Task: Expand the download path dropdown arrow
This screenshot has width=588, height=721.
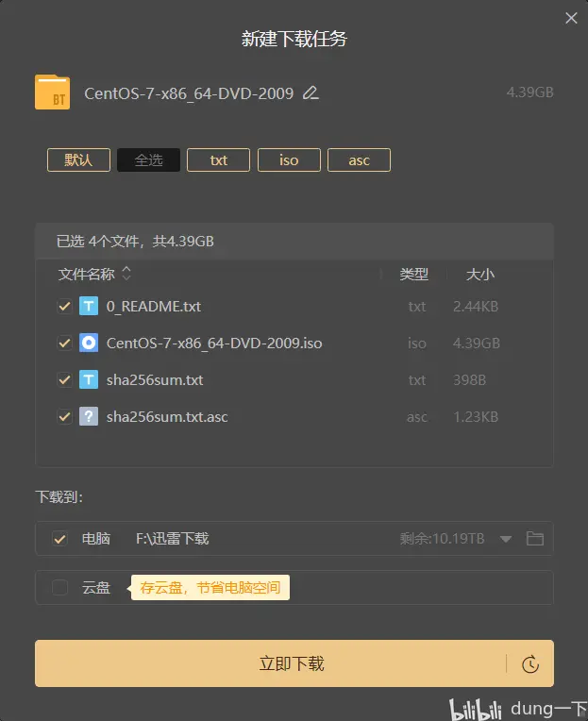Action: [506, 539]
